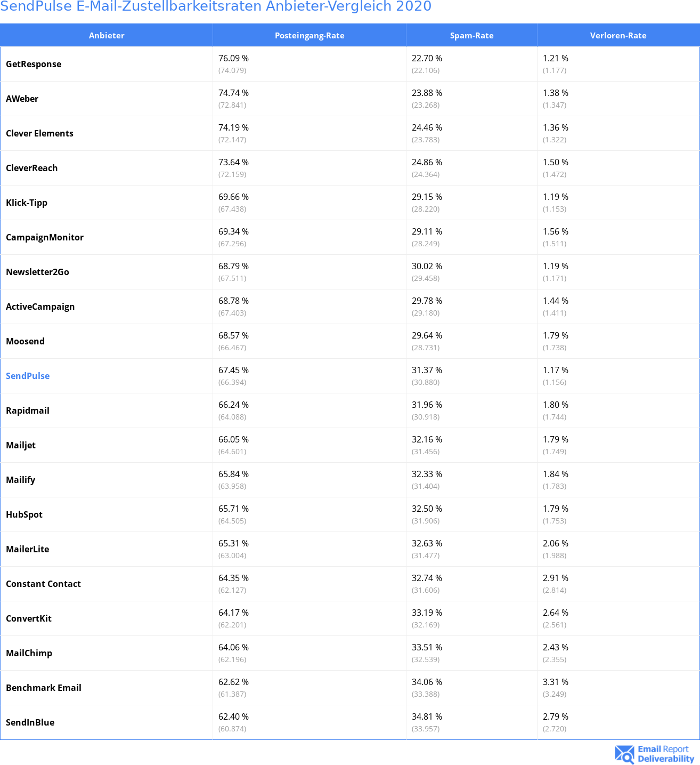Viewport: 700px width, 765px height.
Task: Click the Klick-Tipp row label
Action: (x=27, y=203)
